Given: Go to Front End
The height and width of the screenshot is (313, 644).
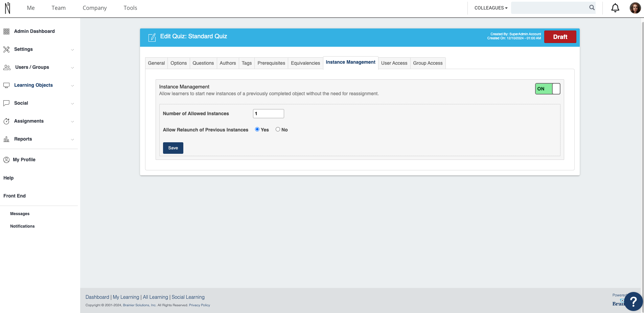Looking at the screenshot, I should coord(15,196).
